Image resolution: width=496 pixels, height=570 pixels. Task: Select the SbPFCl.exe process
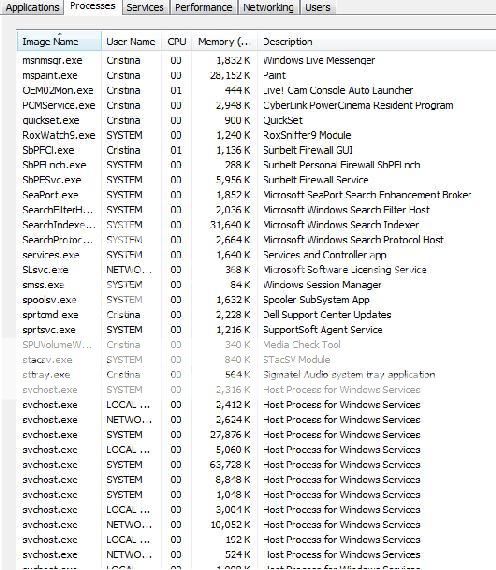pos(256,150)
